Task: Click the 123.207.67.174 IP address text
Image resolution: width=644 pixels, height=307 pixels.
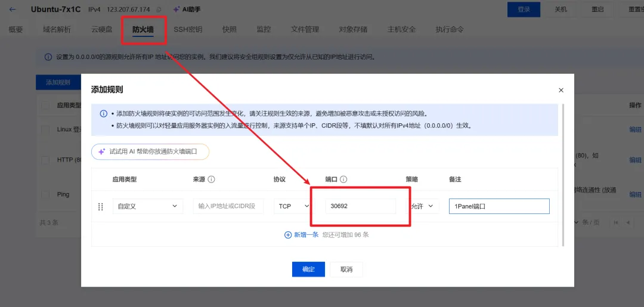Action: point(129,10)
